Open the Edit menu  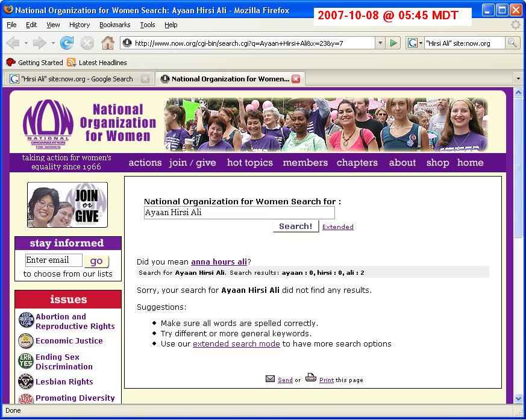click(x=31, y=25)
